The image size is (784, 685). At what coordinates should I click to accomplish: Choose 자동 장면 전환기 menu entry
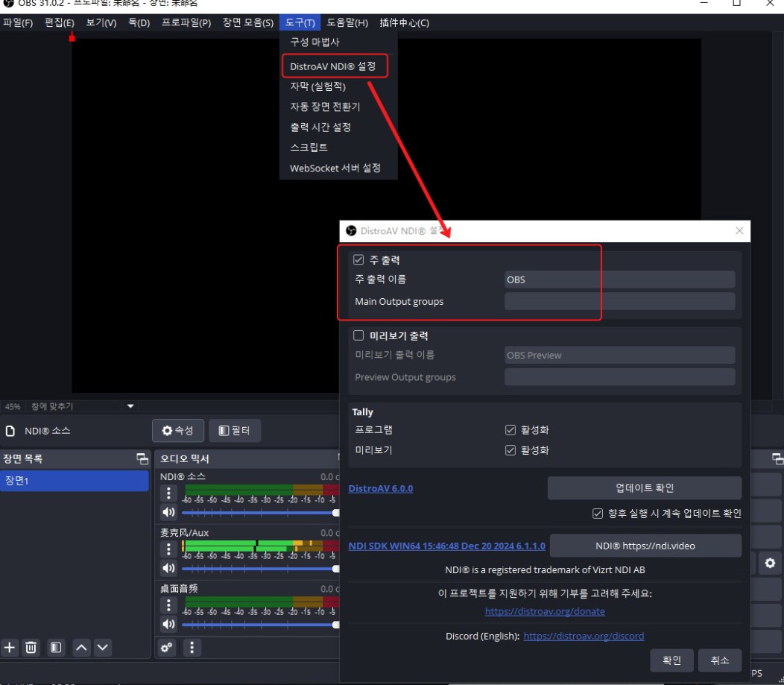(338, 107)
